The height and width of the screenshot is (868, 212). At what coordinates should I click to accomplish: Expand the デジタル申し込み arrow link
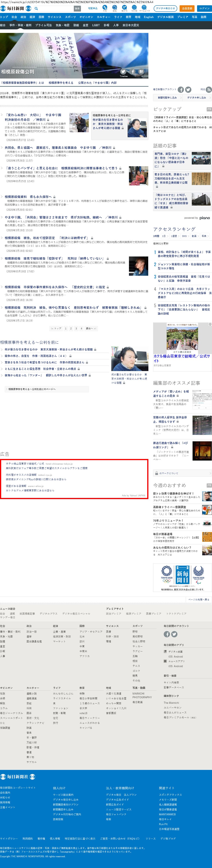point(197,98)
